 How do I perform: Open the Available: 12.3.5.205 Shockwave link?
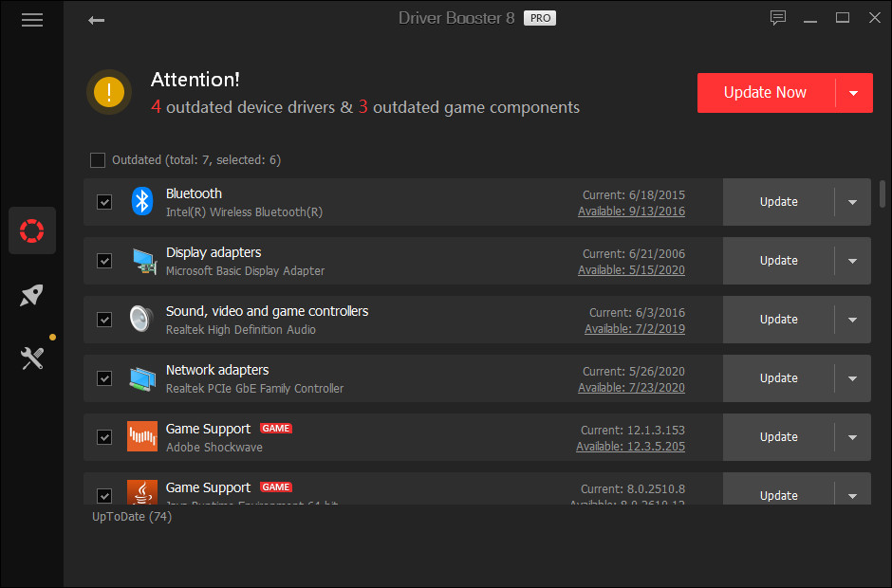coord(630,447)
